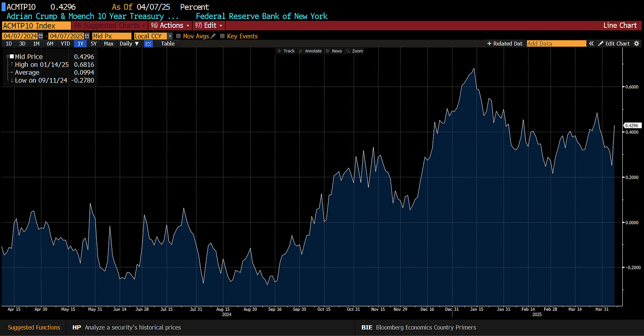Screen dimensions: 644x336
Task: Open chart settings gear icon
Action: pos(636,43)
